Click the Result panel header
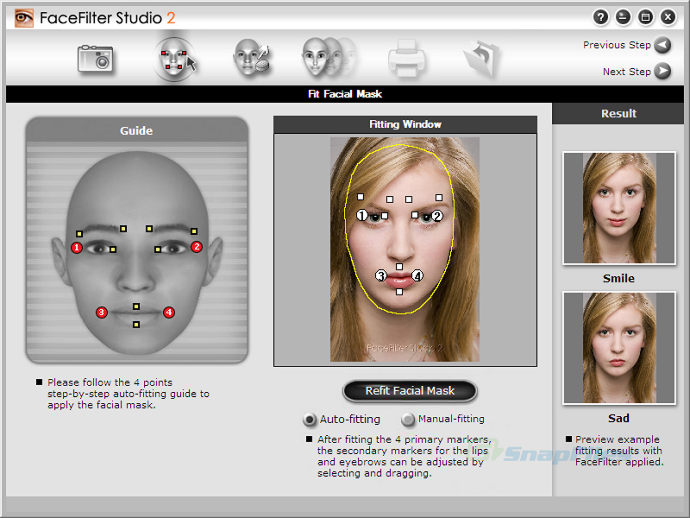Screen dimensions: 690x518 pyautogui.click(x=618, y=114)
